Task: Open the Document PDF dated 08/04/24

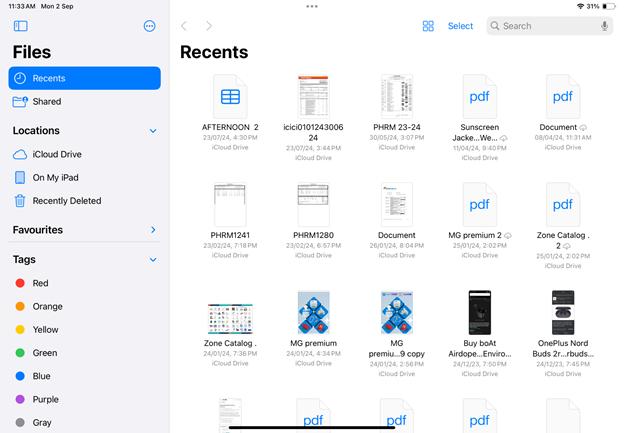Action: [x=563, y=97]
